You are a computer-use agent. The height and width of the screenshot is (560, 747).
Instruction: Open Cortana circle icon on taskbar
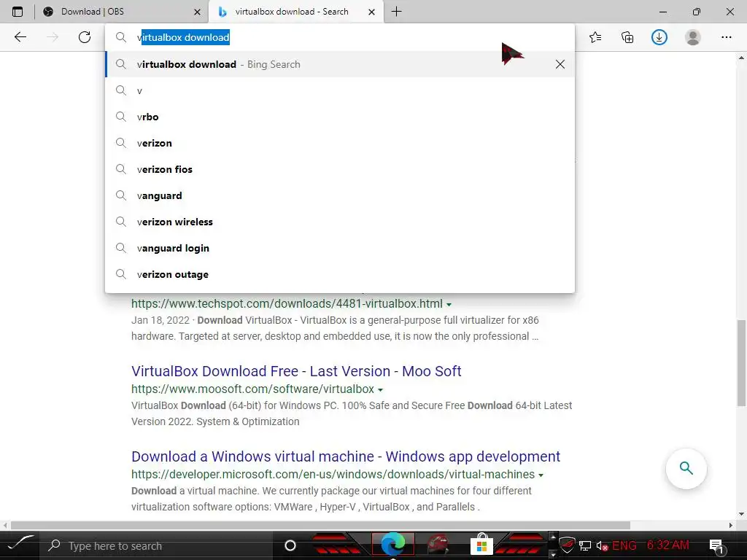290,545
